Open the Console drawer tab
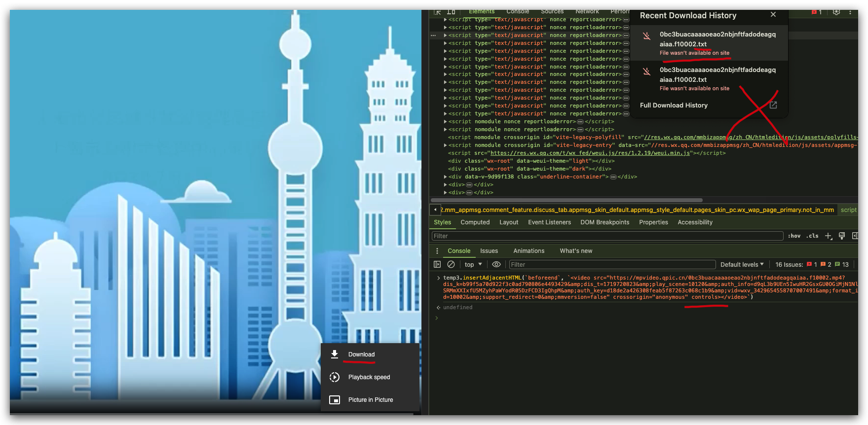This screenshot has height=425, width=868. tap(459, 251)
